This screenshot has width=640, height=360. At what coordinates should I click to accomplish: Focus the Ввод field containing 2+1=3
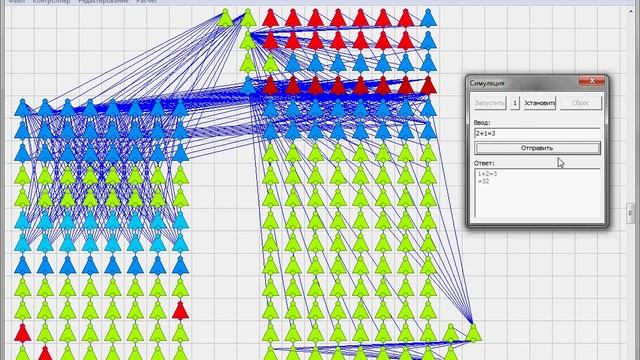tap(537, 133)
